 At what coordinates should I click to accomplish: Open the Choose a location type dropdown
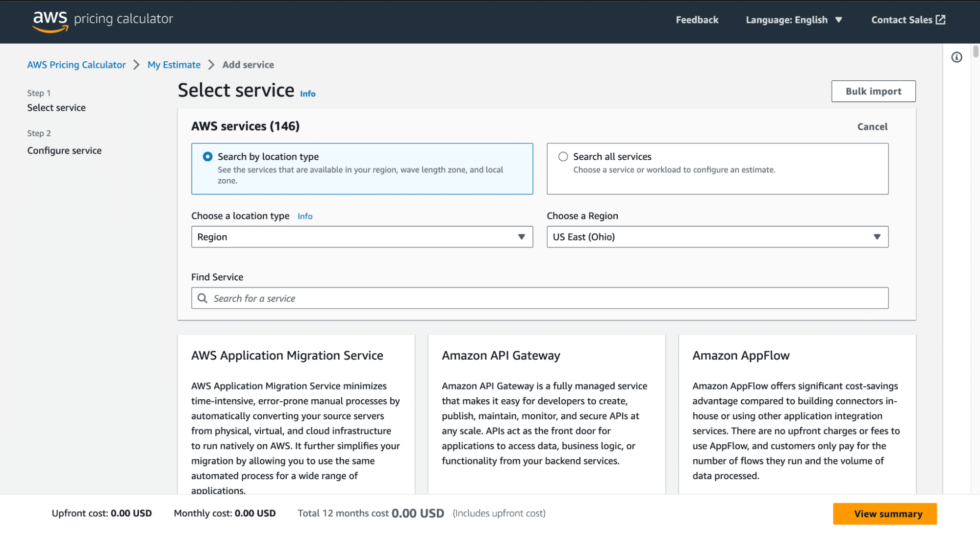(362, 237)
